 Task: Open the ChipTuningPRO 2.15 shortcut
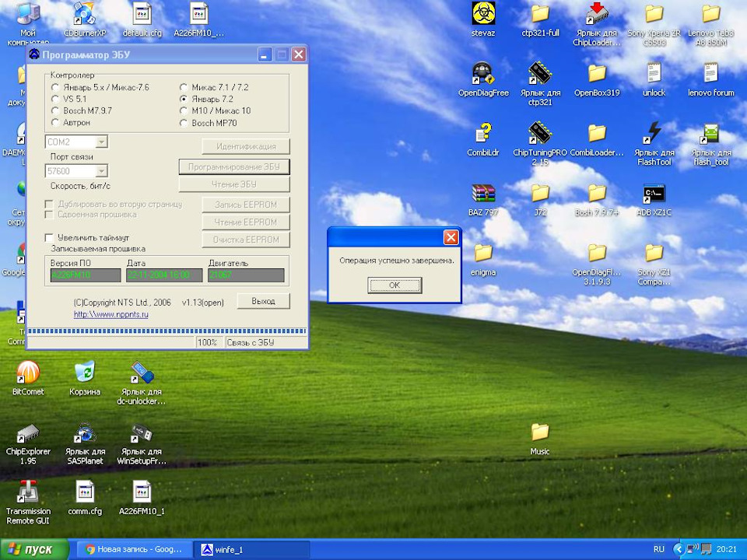click(x=539, y=134)
